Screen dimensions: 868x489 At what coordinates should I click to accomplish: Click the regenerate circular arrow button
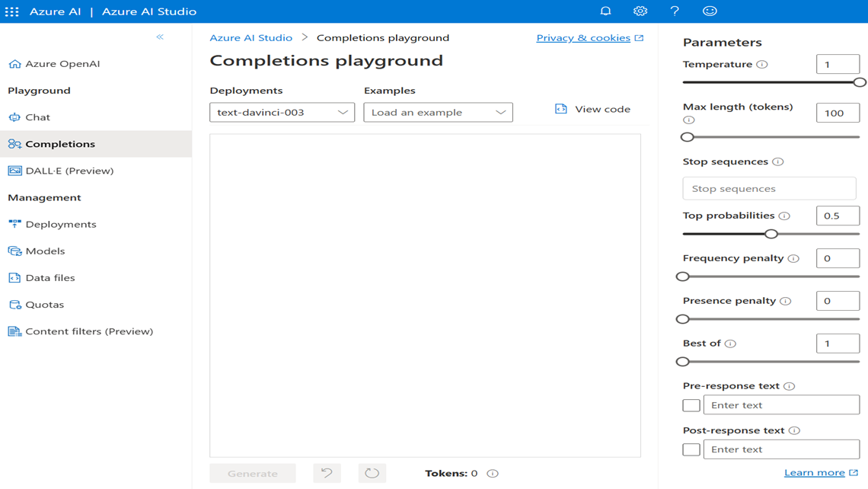pos(372,473)
